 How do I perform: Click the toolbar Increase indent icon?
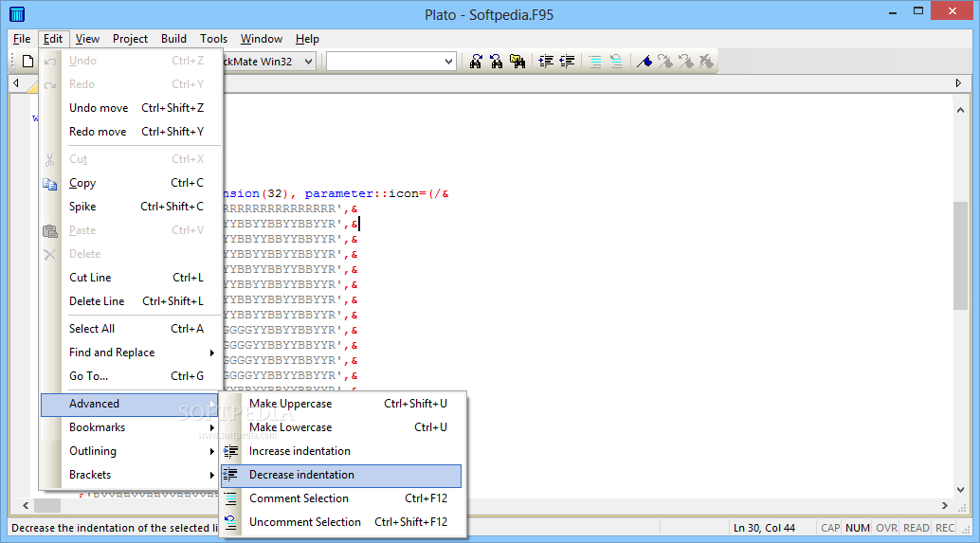coord(546,62)
